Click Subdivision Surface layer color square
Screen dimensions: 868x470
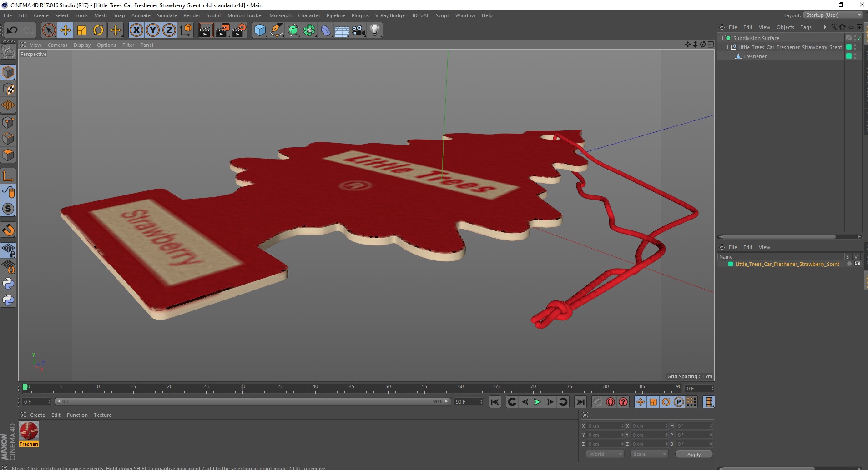pos(849,38)
